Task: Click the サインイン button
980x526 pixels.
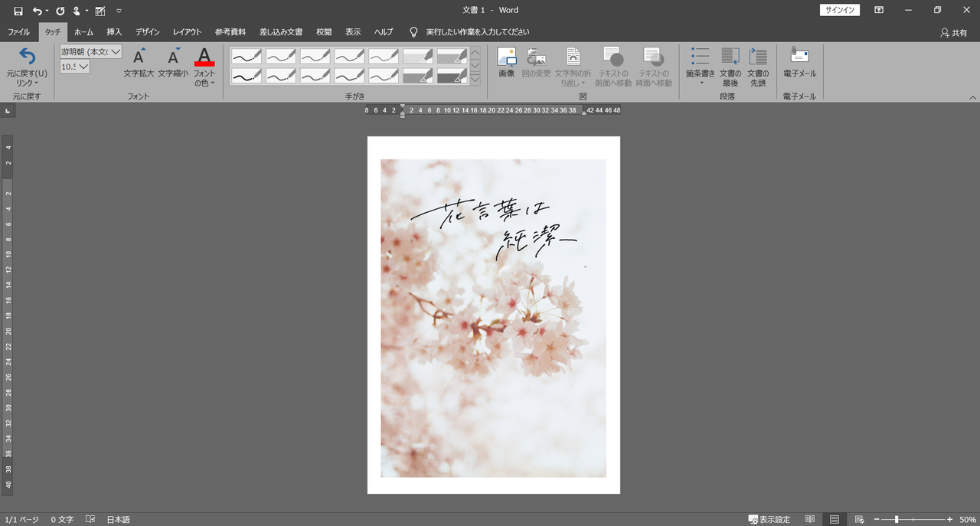Action: (840, 10)
